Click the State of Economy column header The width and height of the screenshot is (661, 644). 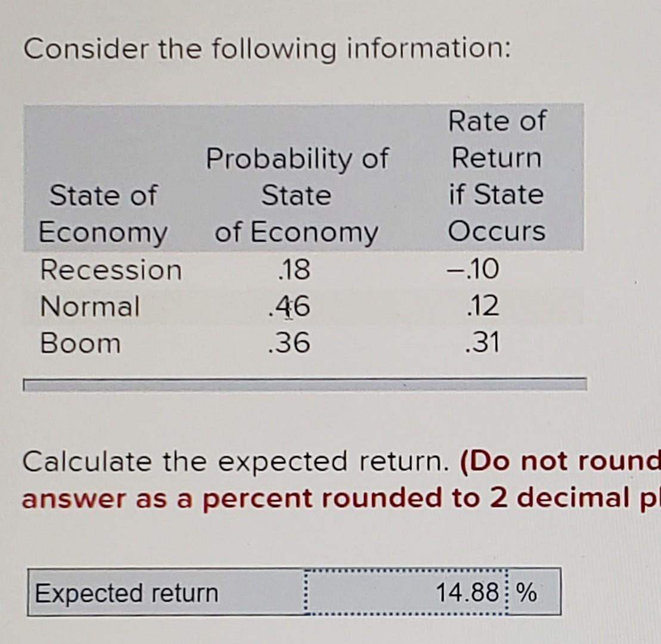click(x=104, y=213)
